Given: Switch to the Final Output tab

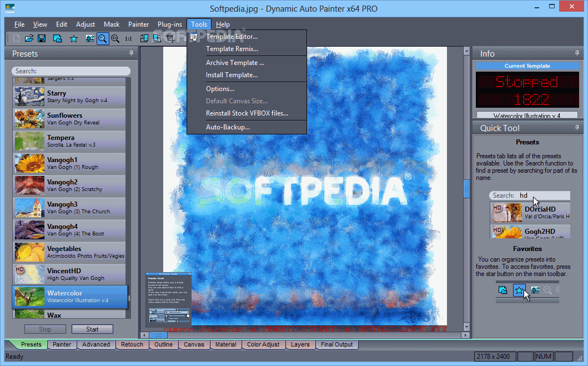Looking at the screenshot, I should [336, 345].
